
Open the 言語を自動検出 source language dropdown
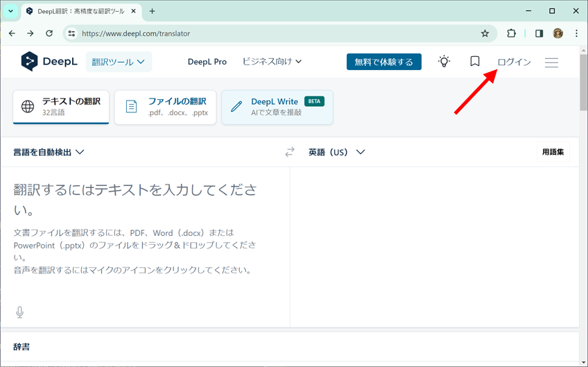[x=49, y=152]
